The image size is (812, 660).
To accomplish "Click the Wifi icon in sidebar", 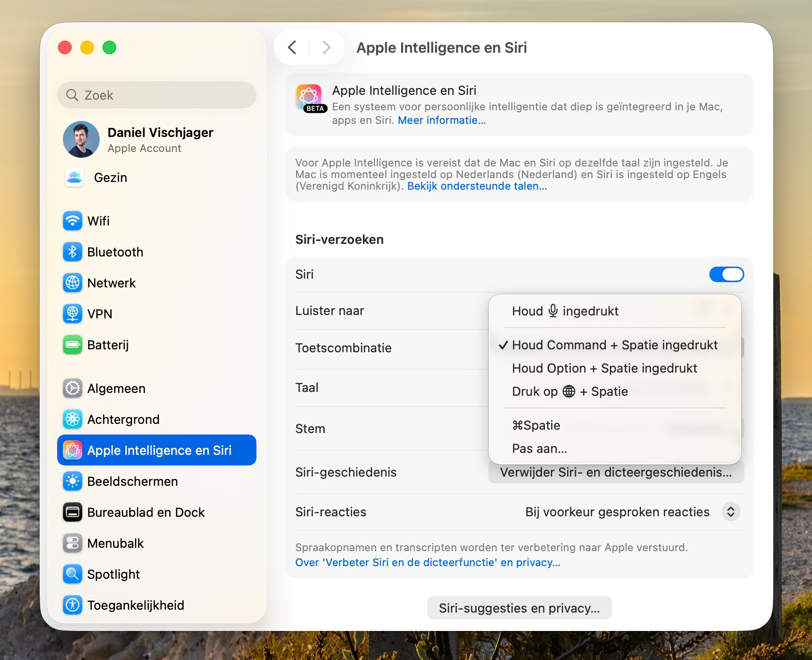I will 73,221.
